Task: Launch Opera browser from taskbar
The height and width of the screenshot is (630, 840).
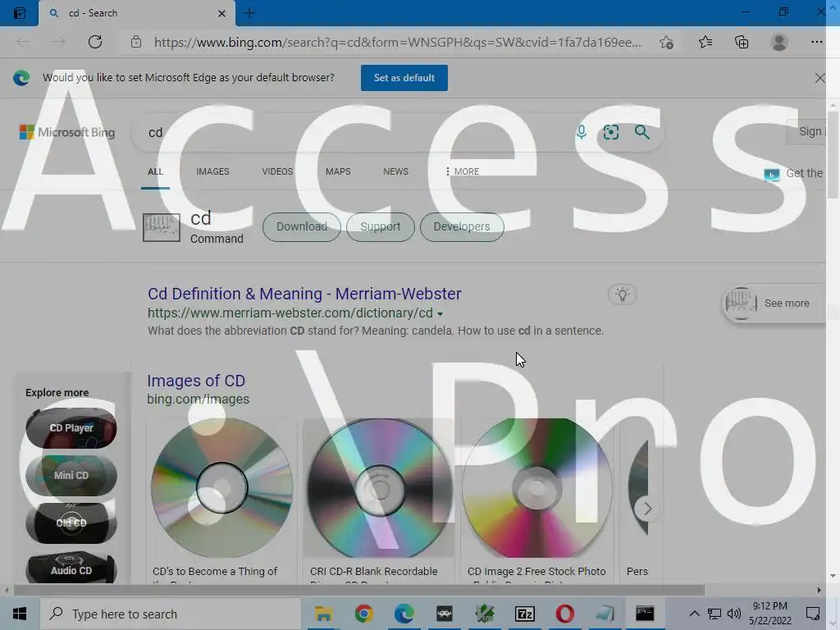Action: (x=564, y=614)
